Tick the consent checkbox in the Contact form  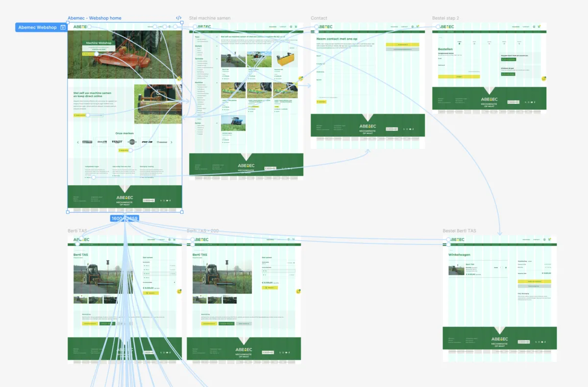click(318, 97)
